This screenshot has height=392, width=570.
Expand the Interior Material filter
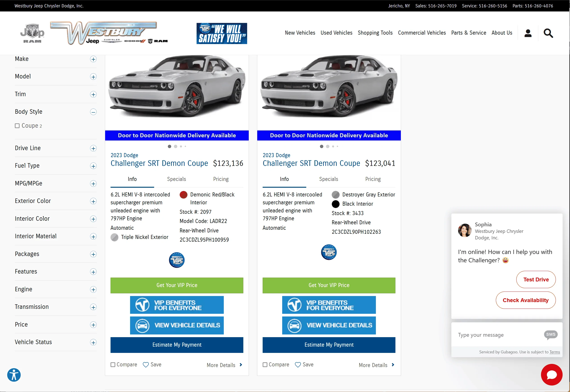coord(93,236)
